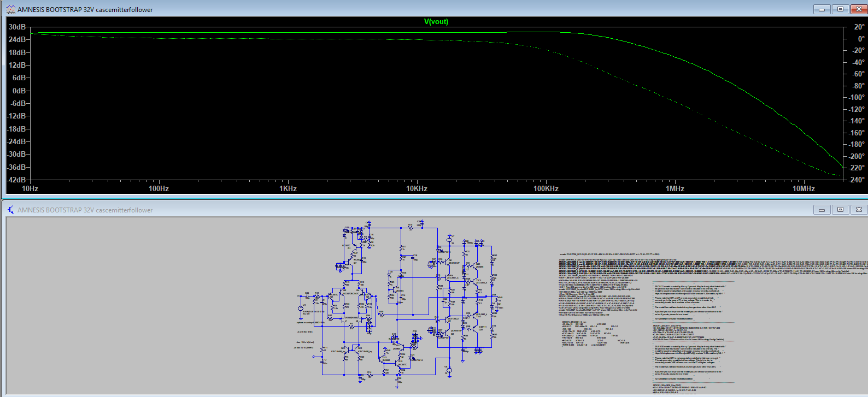Select the V3 input voltage source symbol
The height and width of the screenshot is (397, 868).
point(301,309)
